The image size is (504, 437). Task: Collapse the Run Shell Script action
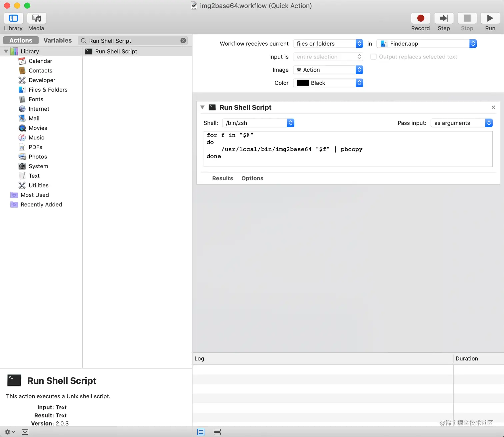202,107
